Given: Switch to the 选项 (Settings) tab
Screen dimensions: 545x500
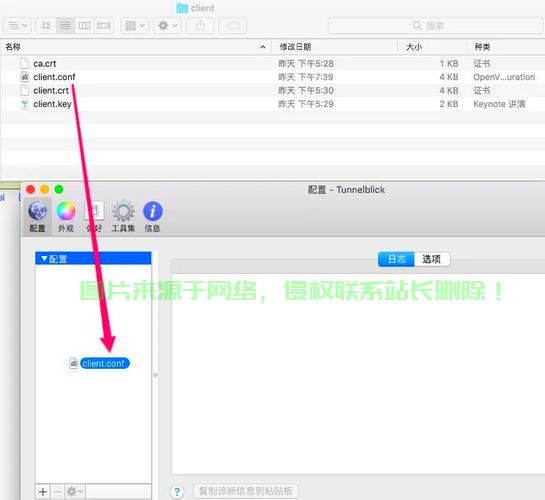Looking at the screenshot, I should click(x=432, y=259).
